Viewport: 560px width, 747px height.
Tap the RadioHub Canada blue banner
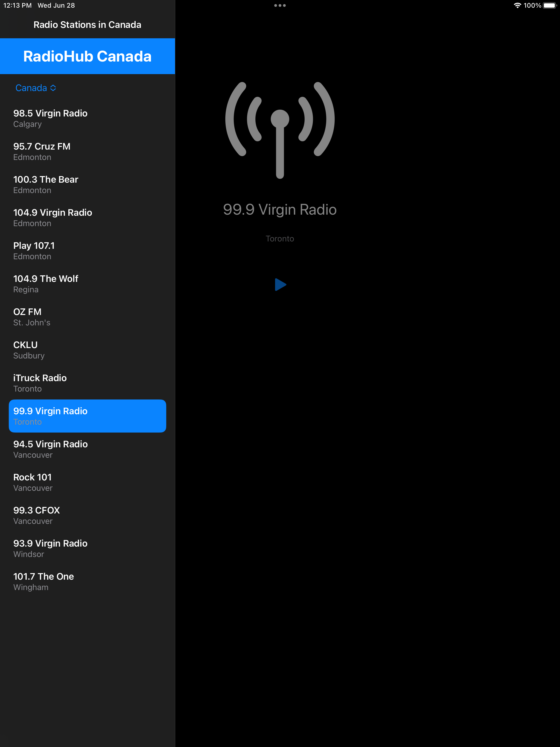point(87,56)
